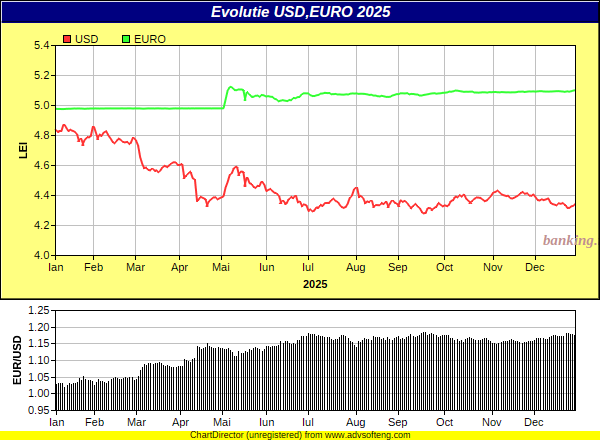The height and width of the screenshot is (440, 600).
Task: Click the Iul label under the LEI chart
Action: pos(308,267)
